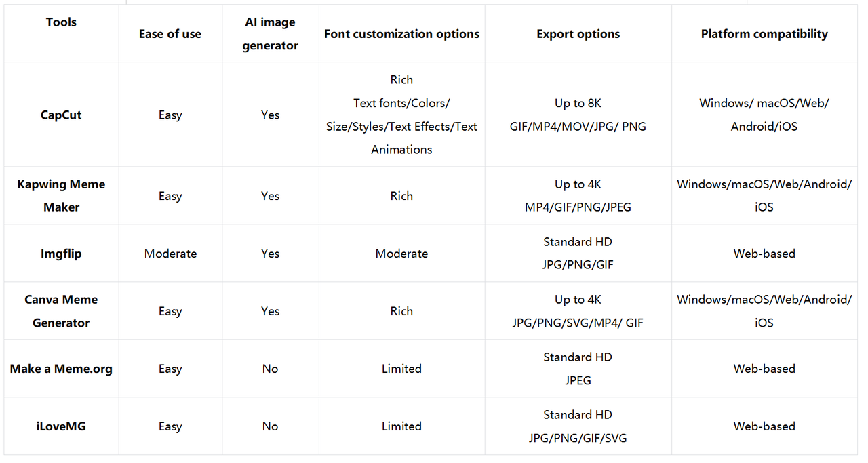Click the Ease of use column header
This screenshot has height=463, width=868.
pos(170,34)
